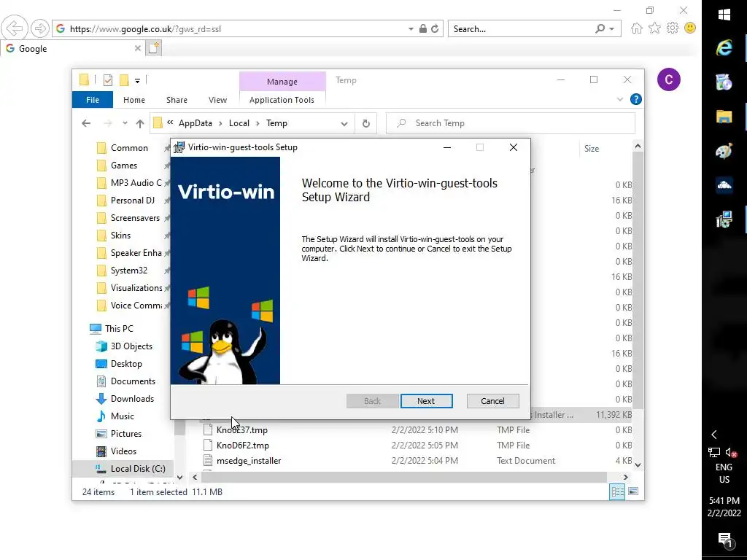Open the Action Center notifications icon
The image size is (747, 560).
click(724, 540)
